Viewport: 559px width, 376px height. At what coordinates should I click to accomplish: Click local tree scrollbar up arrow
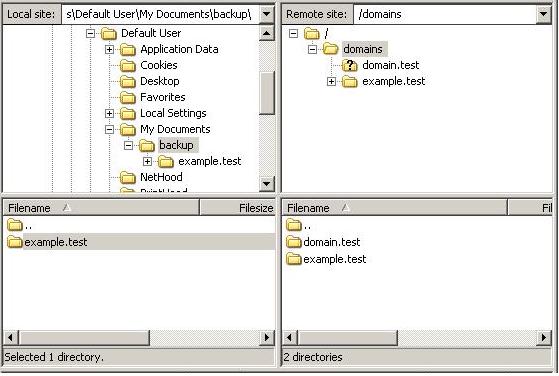266,34
